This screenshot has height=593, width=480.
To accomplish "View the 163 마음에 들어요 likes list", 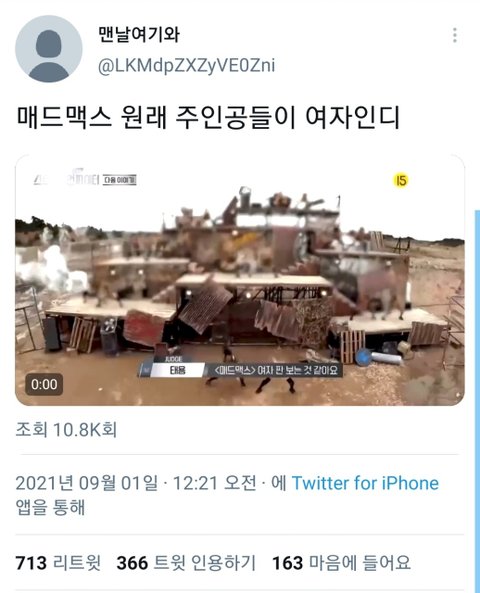I will 342,563.
